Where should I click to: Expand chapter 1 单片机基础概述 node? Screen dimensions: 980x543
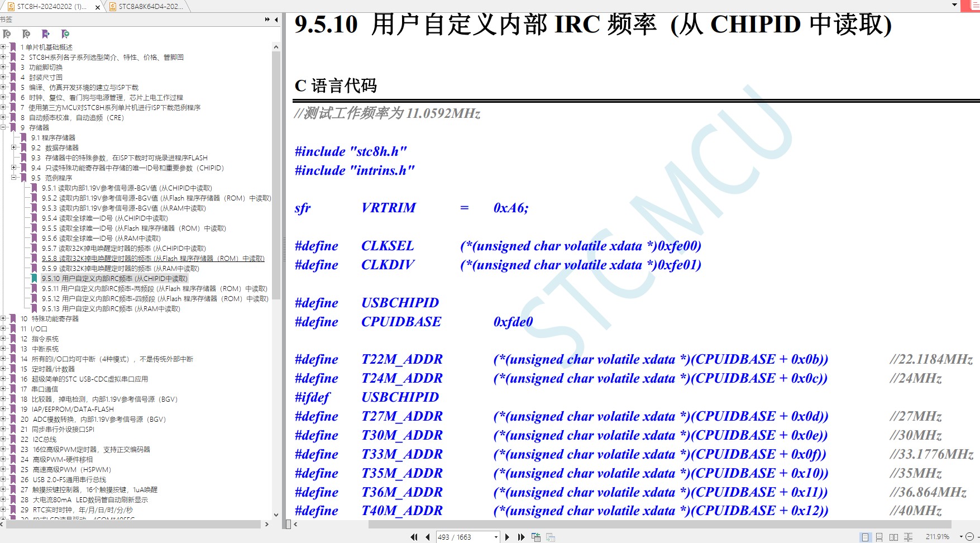pyautogui.click(x=3, y=47)
